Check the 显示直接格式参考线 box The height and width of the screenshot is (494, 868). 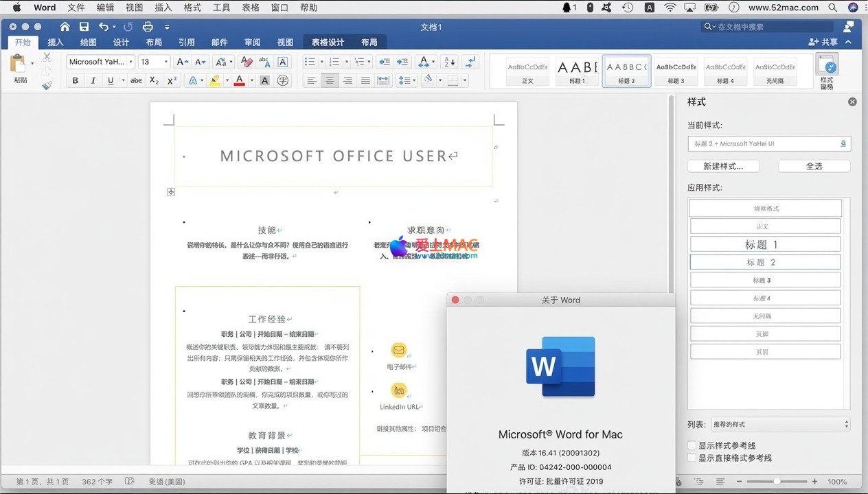[692, 458]
